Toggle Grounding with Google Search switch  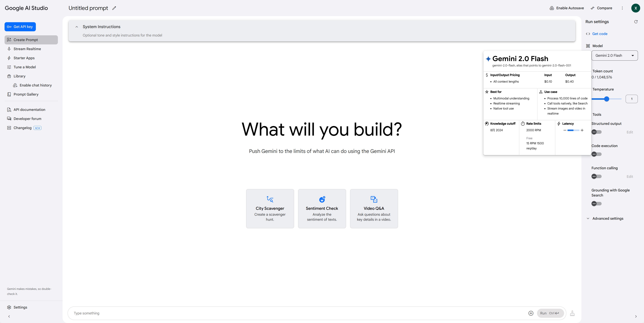[597, 204]
